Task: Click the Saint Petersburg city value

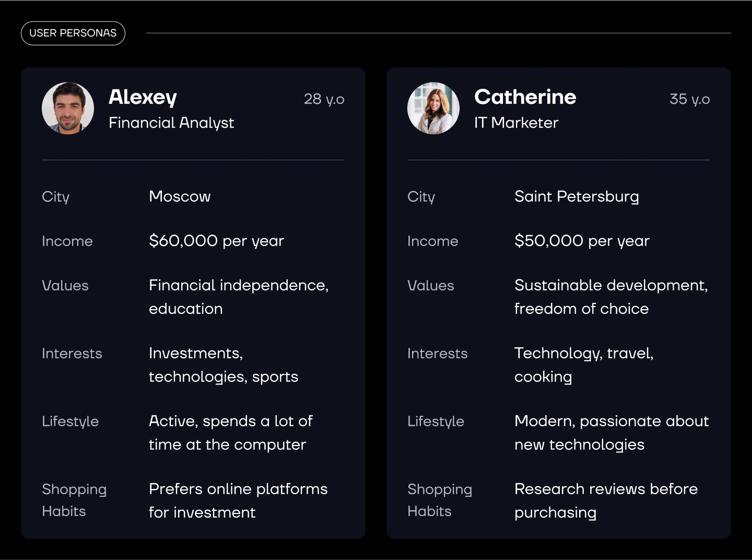Action: [x=577, y=196]
